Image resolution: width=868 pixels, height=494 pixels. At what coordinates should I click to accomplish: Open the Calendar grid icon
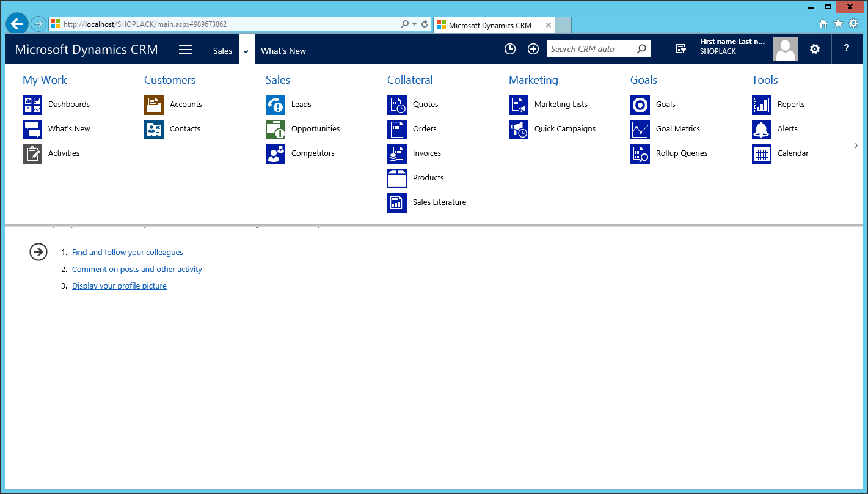point(762,154)
